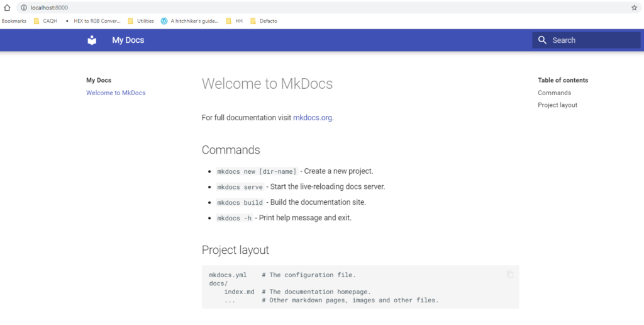Image resolution: width=644 pixels, height=325 pixels.
Task: Copy code block with clipboard icon
Action: coord(510,275)
